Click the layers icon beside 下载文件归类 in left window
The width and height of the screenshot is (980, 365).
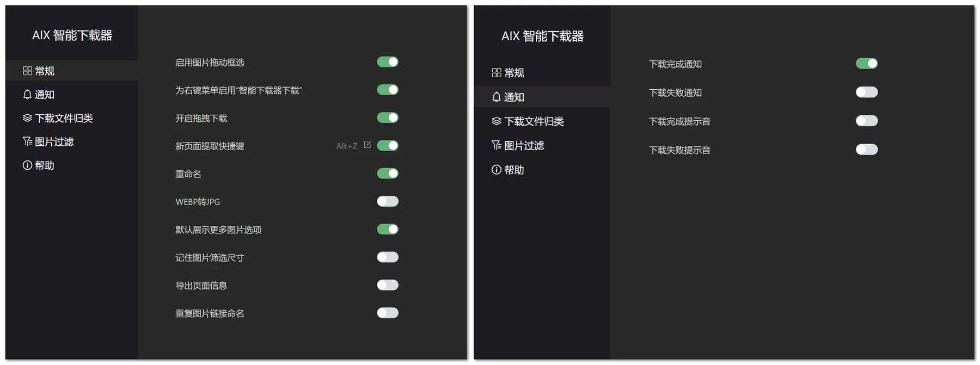[27, 118]
